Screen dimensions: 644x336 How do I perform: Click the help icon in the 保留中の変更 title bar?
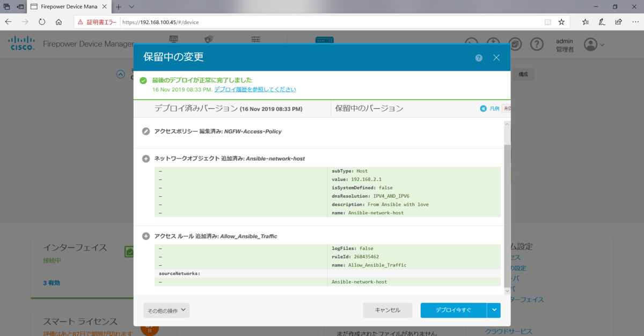479,57
